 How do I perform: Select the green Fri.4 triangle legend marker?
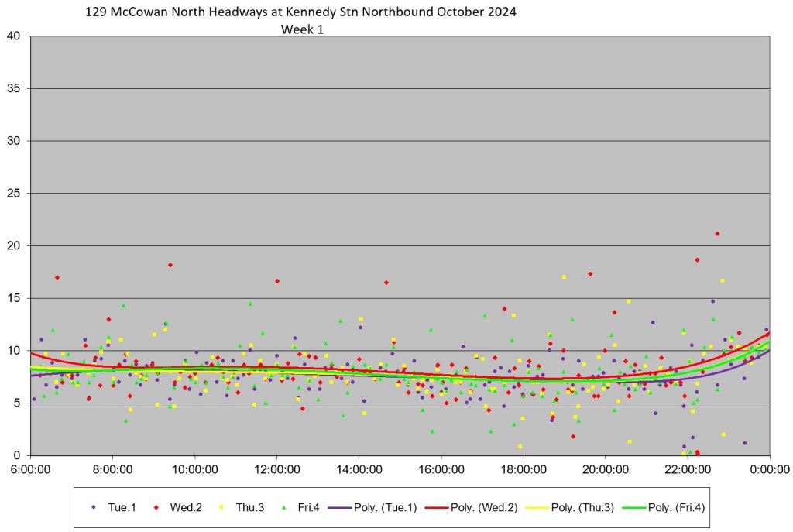click(286, 507)
